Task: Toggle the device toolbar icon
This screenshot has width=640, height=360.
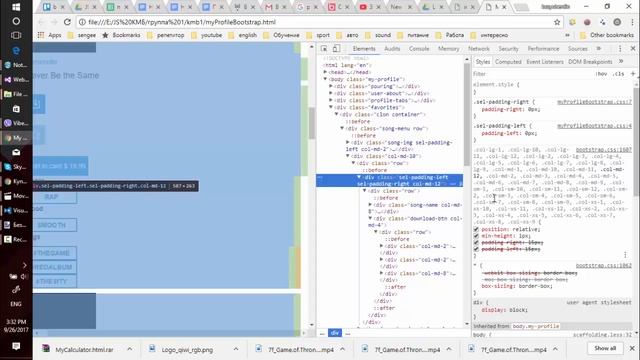Action: click(336, 49)
